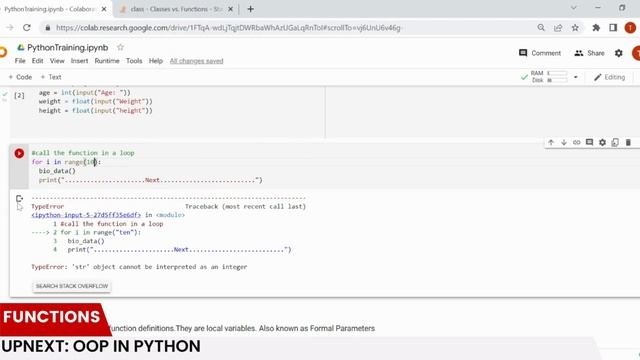
Task: Move cell up with arrow icon
Action: coord(551,142)
